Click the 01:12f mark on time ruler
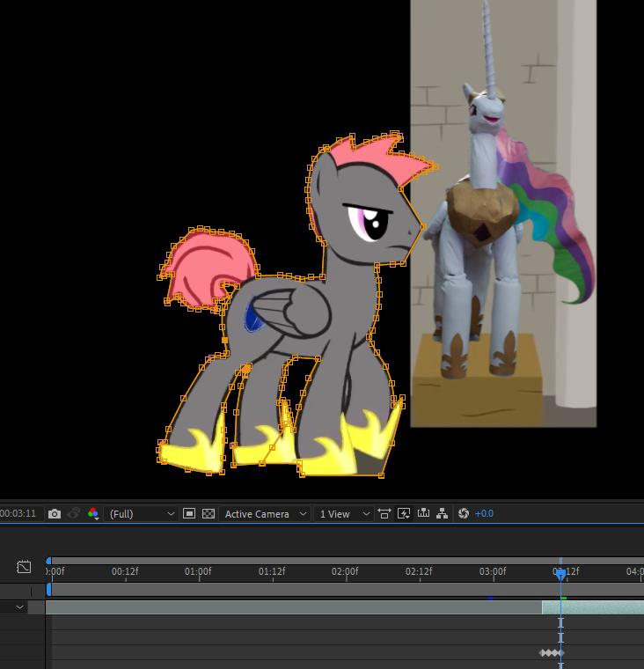This screenshot has width=644, height=669. tap(272, 571)
